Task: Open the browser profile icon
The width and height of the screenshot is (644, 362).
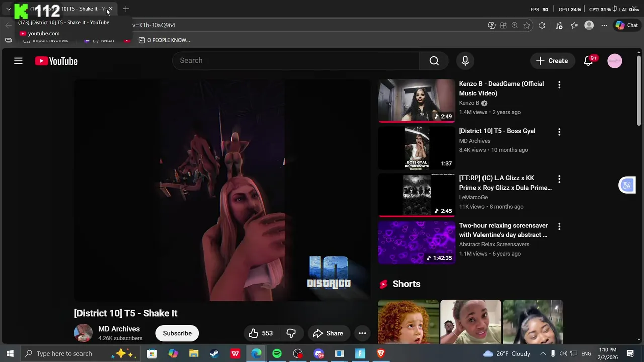Action: pyautogui.click(x=589, y=25)
